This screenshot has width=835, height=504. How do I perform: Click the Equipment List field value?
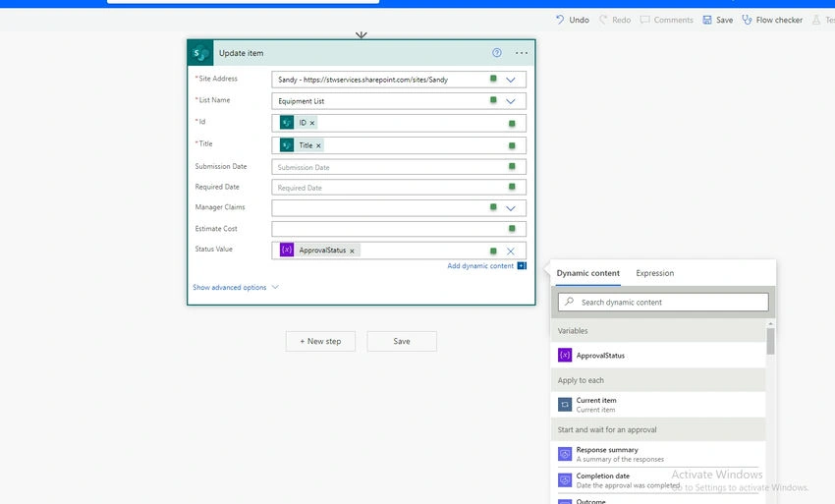[301, 101]
